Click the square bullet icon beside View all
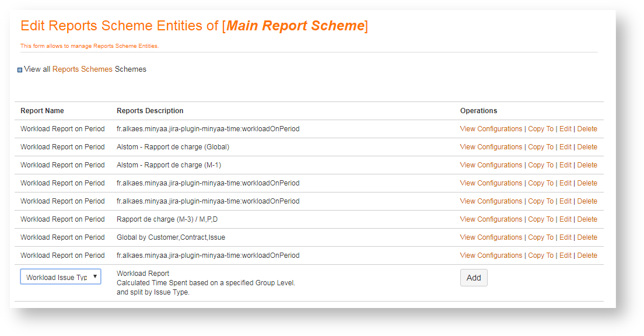Viewport: 644px width, 336px height. pos(20,70)
